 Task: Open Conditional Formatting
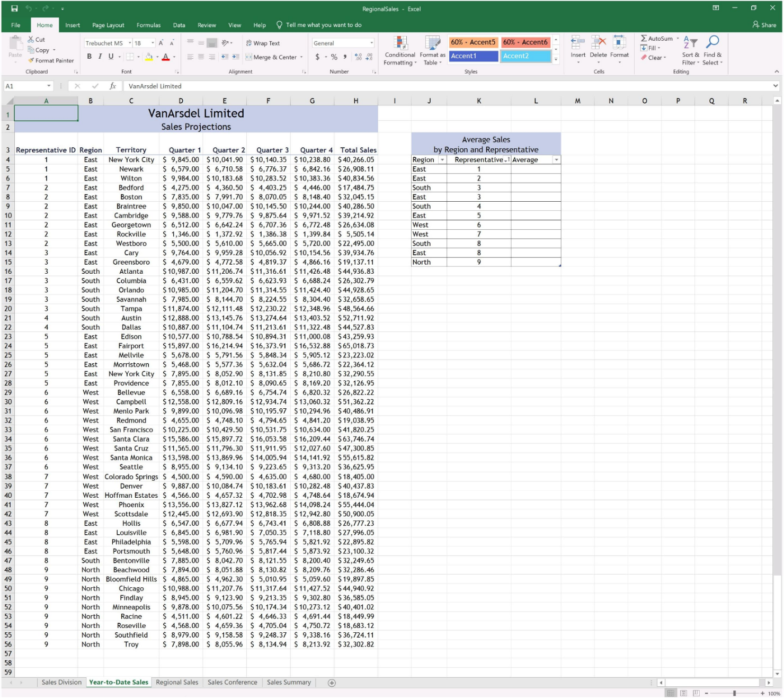click(x=400, y=51)
